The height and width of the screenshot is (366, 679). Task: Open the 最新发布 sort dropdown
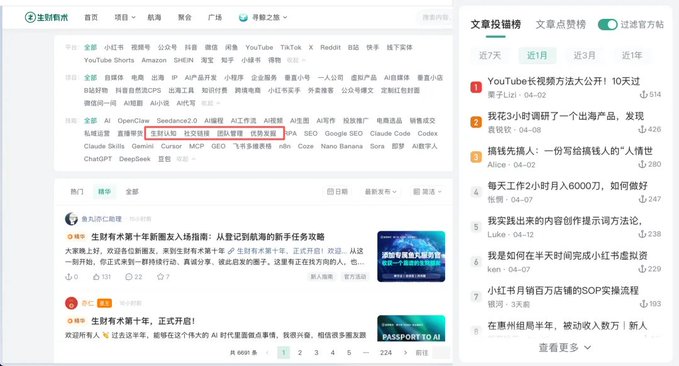[381, 191]
